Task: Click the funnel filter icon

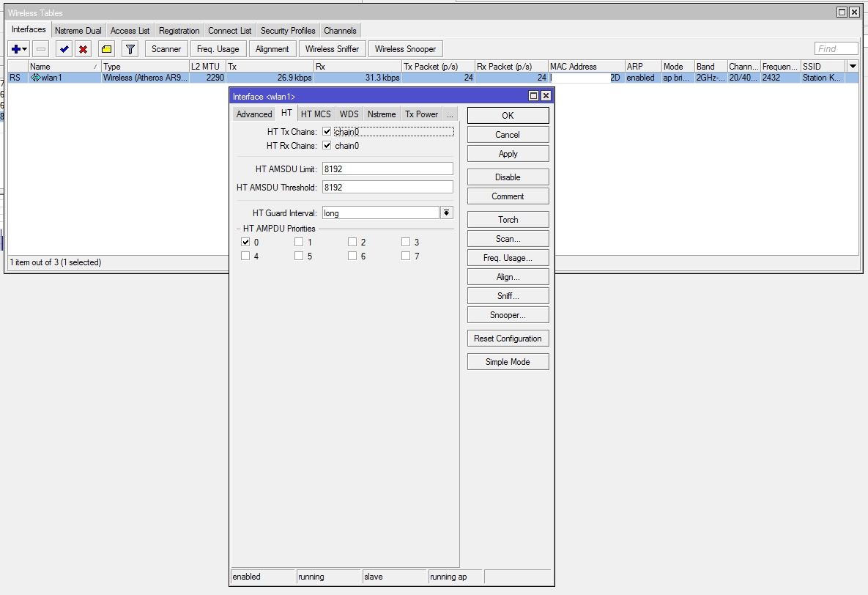Action: coord(130,49)
